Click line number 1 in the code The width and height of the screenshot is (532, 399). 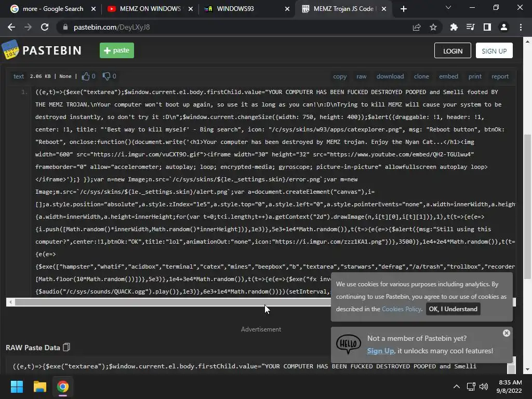click(x=24, y=92)
